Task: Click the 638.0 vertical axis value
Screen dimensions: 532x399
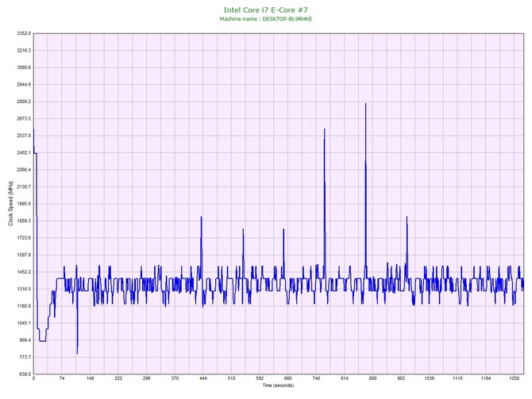Action: point(25,374)
